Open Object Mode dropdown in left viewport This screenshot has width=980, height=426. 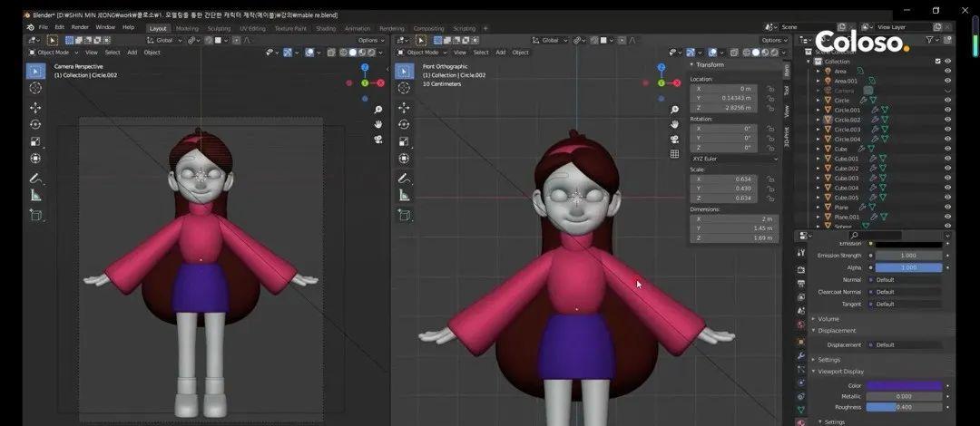pos(54,53)
